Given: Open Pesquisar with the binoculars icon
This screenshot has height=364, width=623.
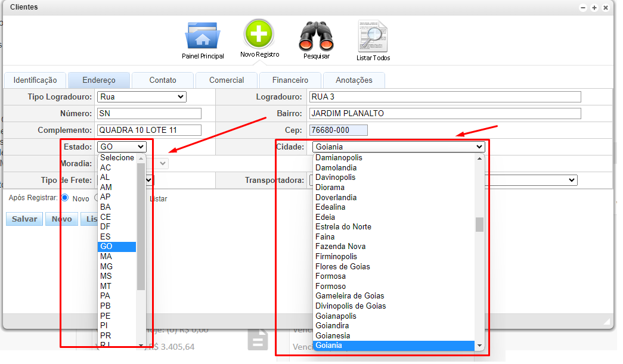Looking at the screenshot, I should click(315, 37).
